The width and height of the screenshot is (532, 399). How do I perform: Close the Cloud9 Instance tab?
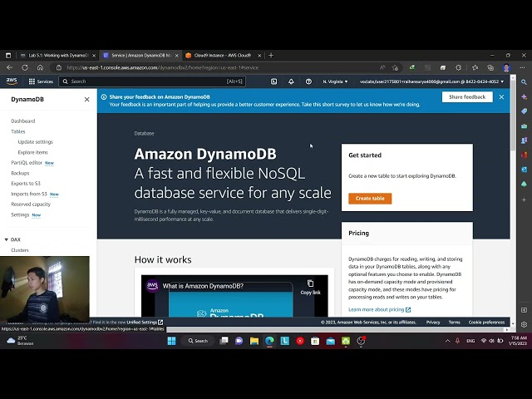tap(259, 56)
